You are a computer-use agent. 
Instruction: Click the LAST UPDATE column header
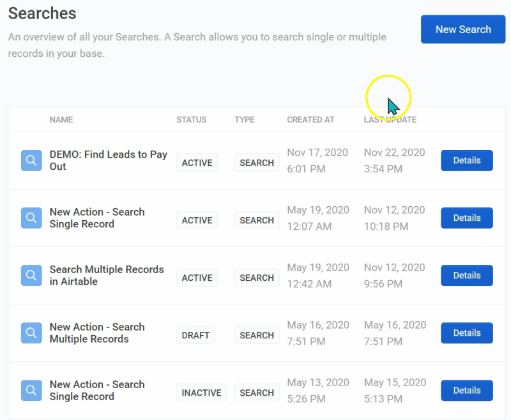[x=390, y=119]
